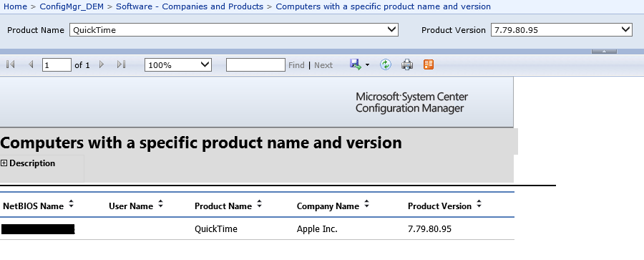Navigate to Home breadcrumb
This screenshot has height=260, width=644.
tap(15, 6)
